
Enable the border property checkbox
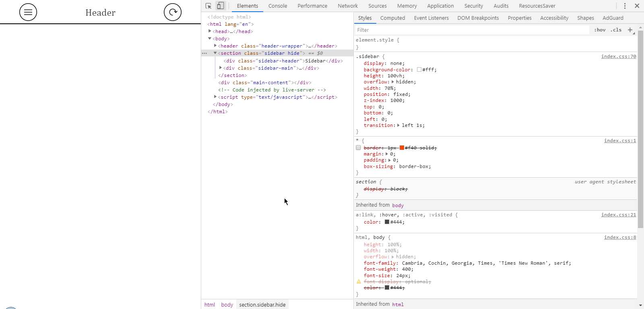point(358,148)
